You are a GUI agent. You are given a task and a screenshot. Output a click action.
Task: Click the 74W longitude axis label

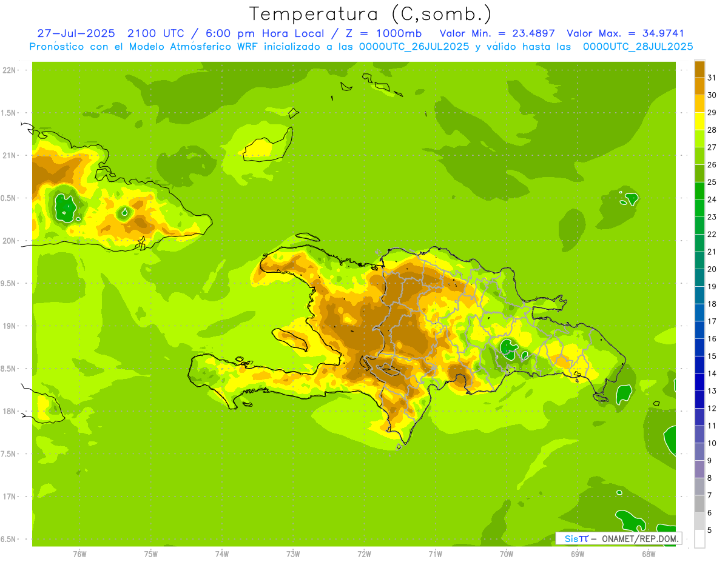click(x=222, y=554)
